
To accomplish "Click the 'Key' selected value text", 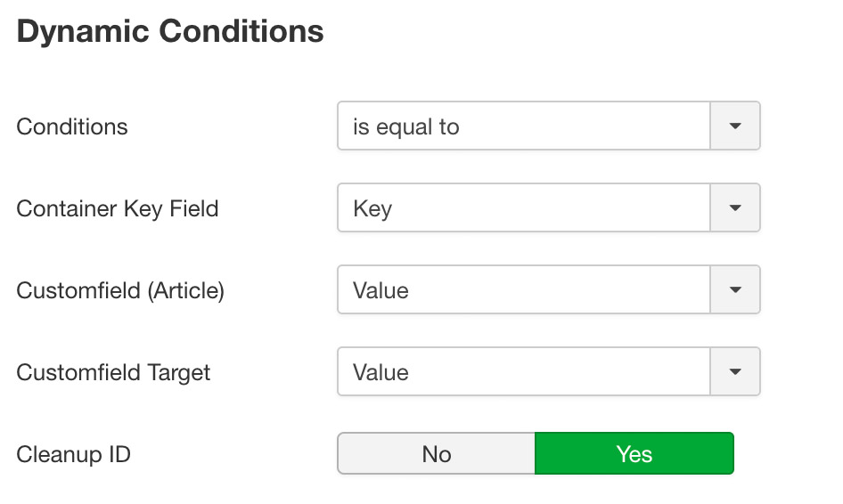I will (372, 209).
